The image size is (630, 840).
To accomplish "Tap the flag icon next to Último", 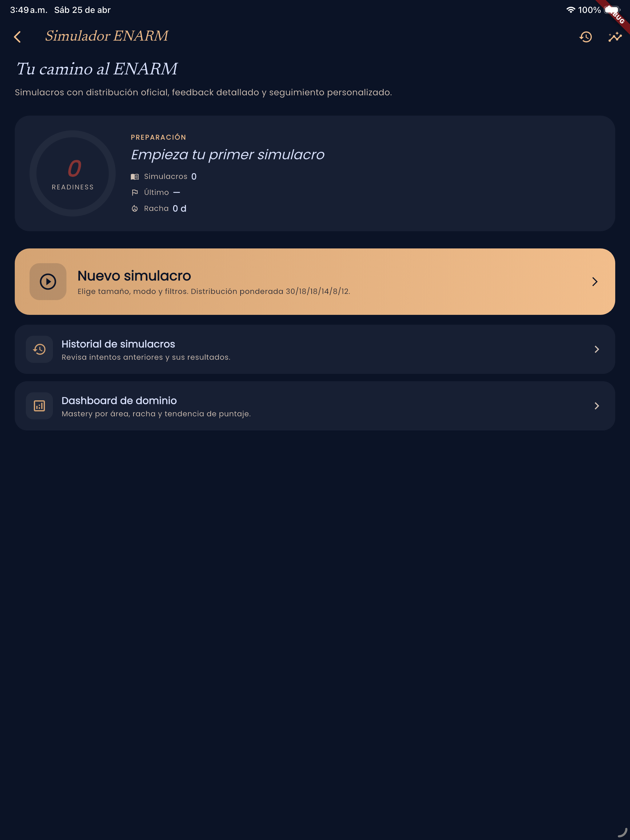I will point(135,192).
